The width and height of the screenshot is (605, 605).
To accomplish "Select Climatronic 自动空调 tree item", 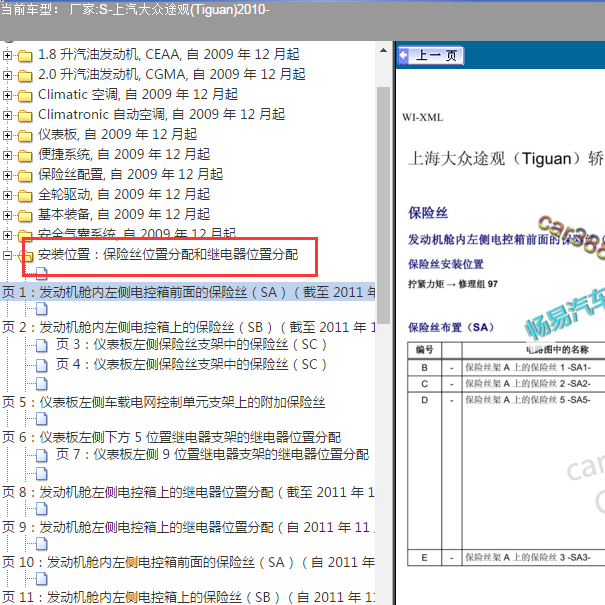I will 161,115.
